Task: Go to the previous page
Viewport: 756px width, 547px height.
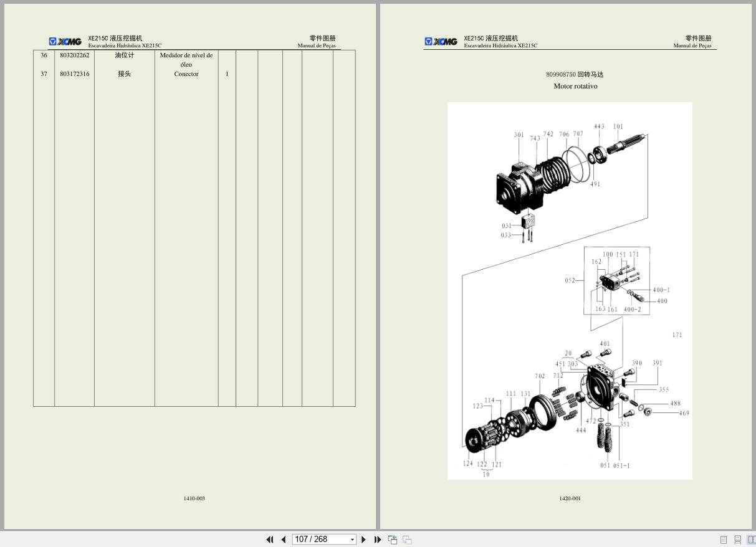Action: pos(284,540)
